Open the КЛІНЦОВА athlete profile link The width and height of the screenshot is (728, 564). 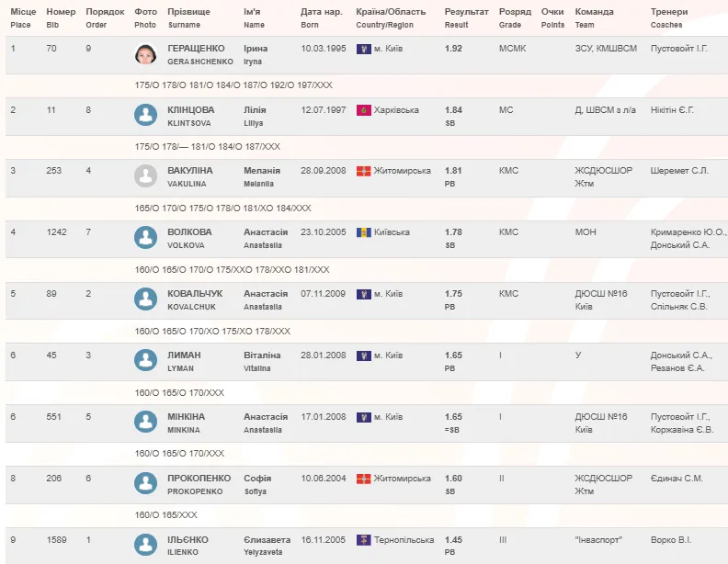click(x=191, y=110)
